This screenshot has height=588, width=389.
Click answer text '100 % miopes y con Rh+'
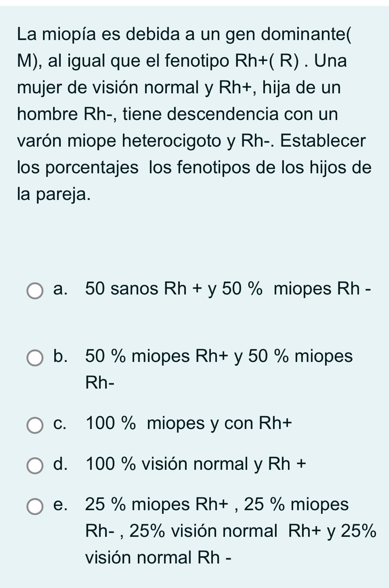click(189, 423)
